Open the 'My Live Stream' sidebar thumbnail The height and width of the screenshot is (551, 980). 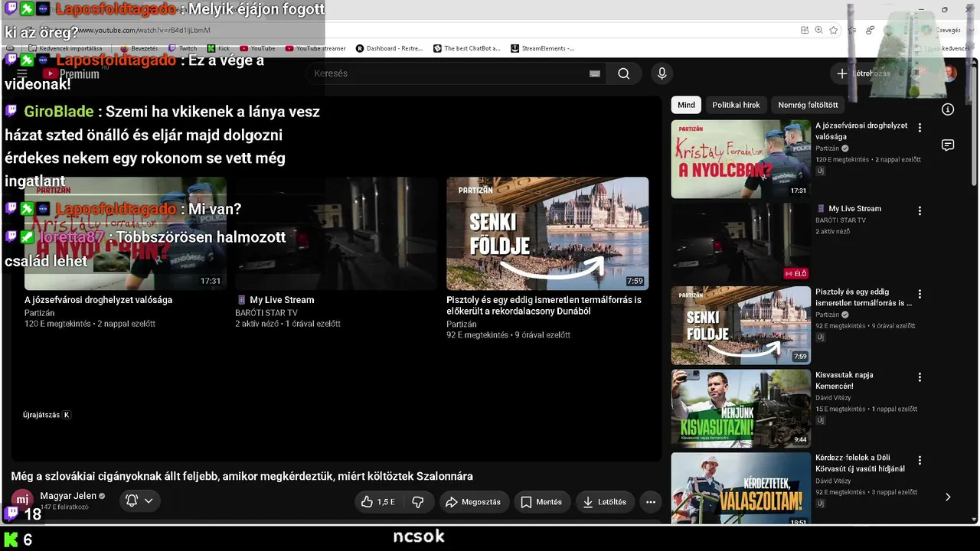(740, 242)
